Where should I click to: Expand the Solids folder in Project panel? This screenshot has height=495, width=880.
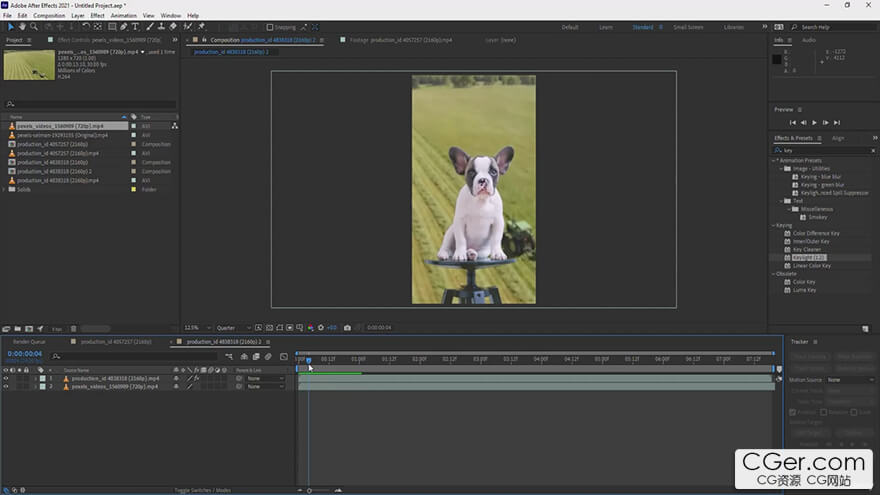point(4,190)
